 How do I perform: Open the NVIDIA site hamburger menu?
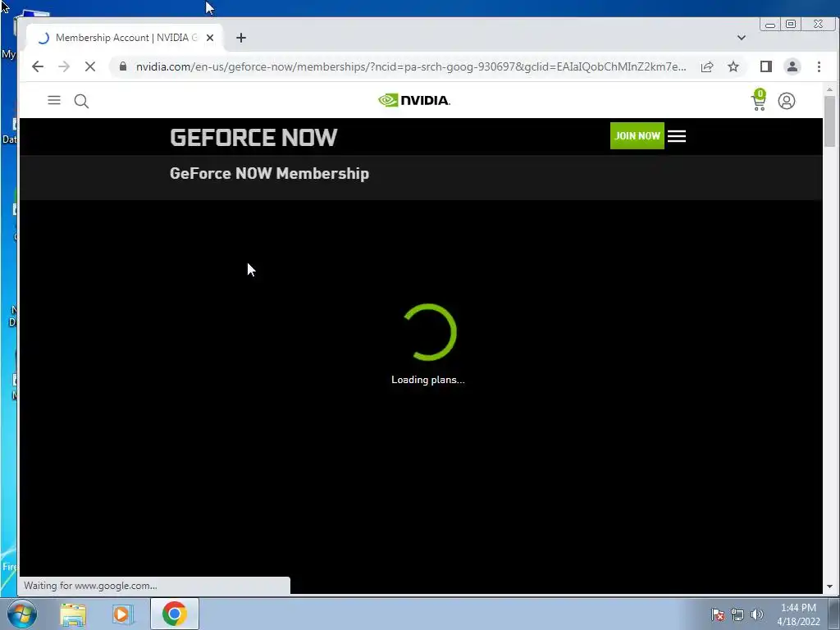coord(54,100)
